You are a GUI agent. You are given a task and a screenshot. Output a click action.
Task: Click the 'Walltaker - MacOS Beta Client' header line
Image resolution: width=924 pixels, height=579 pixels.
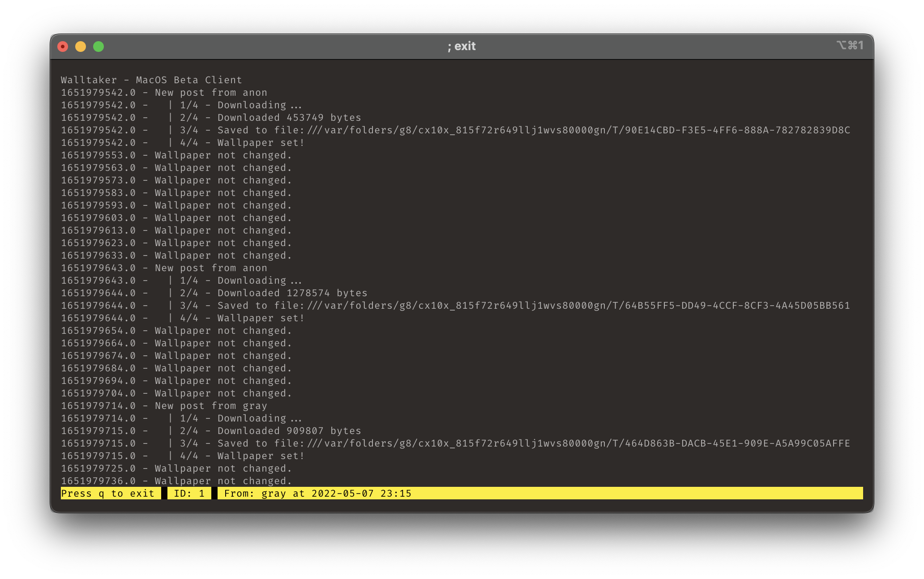click(x=151, y=80)
